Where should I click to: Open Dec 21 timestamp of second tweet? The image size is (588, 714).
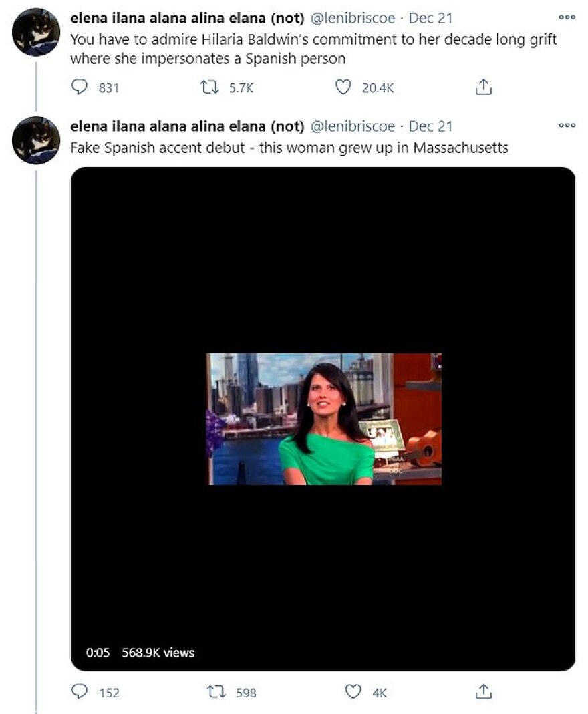click(x=430, y=126)
